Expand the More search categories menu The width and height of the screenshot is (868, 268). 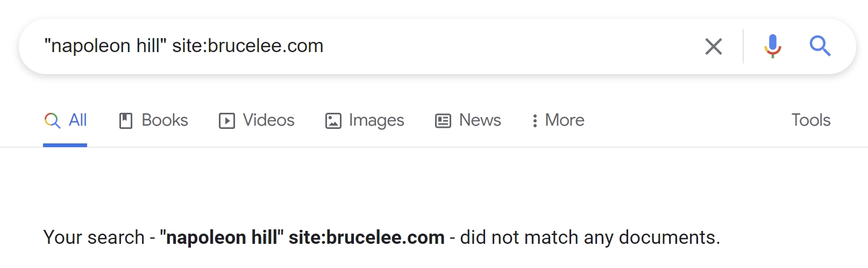tap(564, 120)
